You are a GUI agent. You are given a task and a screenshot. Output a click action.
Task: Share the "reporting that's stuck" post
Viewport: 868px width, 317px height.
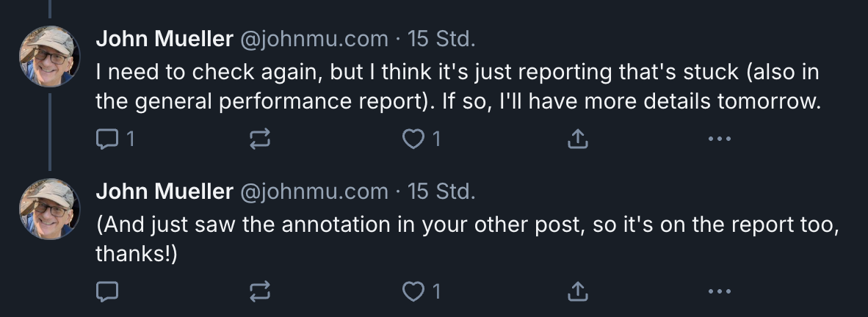(x=578, y=139)
